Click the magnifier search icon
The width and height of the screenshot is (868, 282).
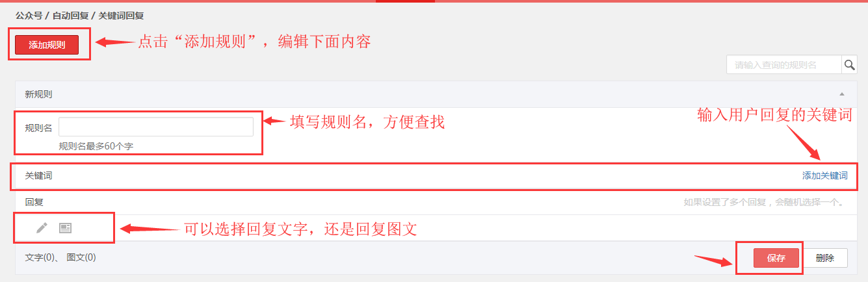click(850, 65)
